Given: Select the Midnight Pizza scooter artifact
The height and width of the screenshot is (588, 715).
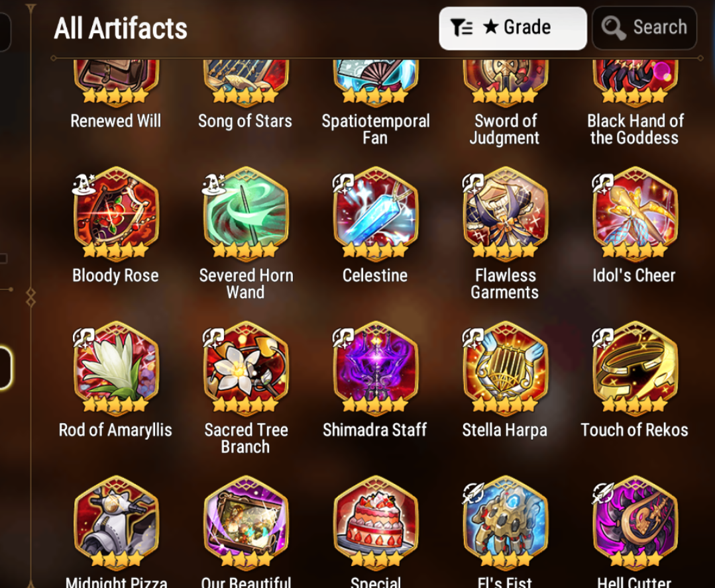Looking at the screenshot, I should [x=116, y=523].
